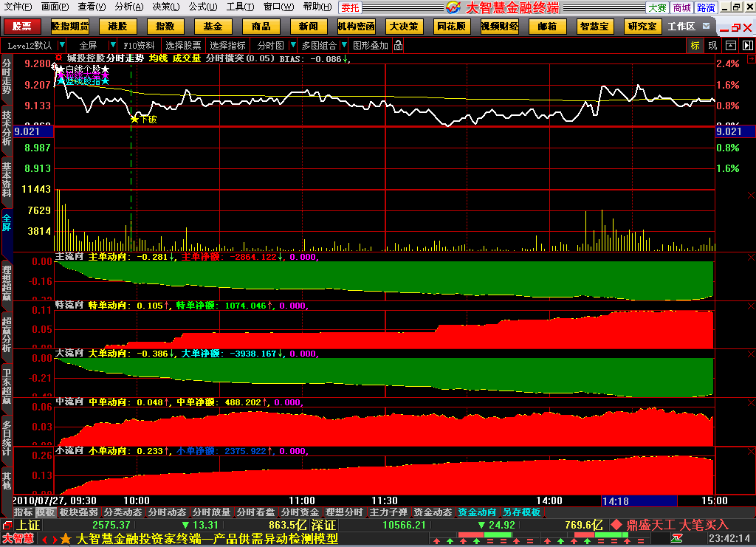Select the 资金动向 bottom tab
756x547 pixels.
pos(477,512)
